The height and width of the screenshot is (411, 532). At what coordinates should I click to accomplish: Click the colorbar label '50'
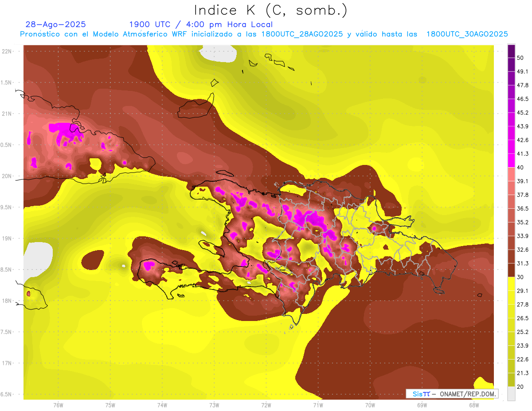pyautogui.click(x=520, y=58)
